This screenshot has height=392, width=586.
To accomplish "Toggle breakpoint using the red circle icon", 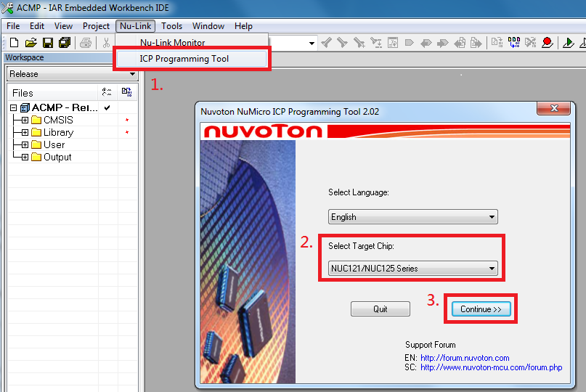I will 548,43.
